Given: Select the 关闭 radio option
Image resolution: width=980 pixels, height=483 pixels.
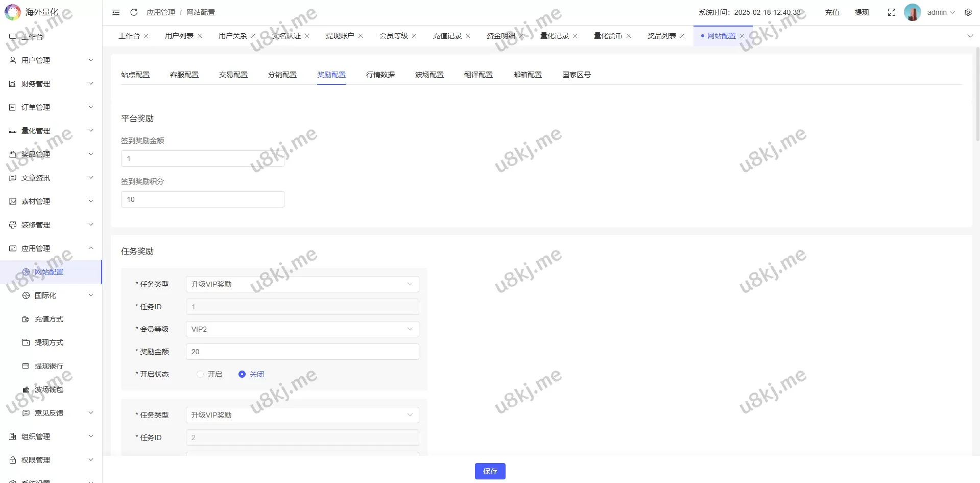Looking at the screenshot, I should point(242,374).
